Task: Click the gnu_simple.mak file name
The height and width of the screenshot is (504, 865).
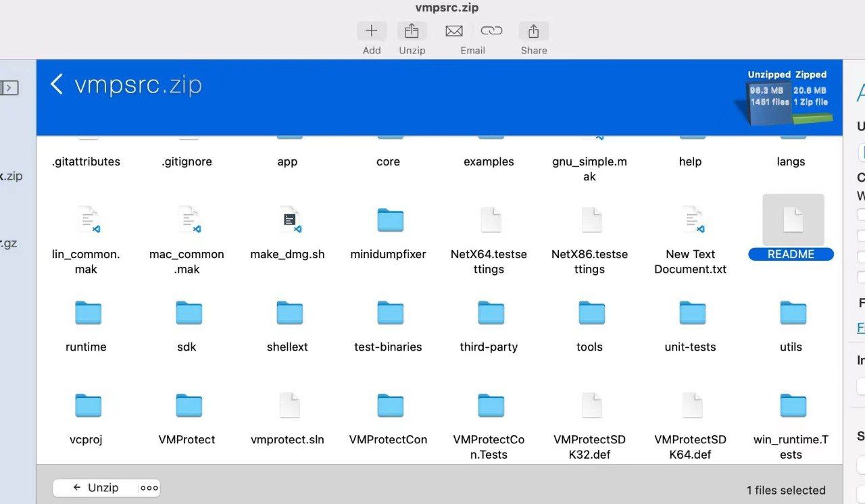Action: pos(589,169)
